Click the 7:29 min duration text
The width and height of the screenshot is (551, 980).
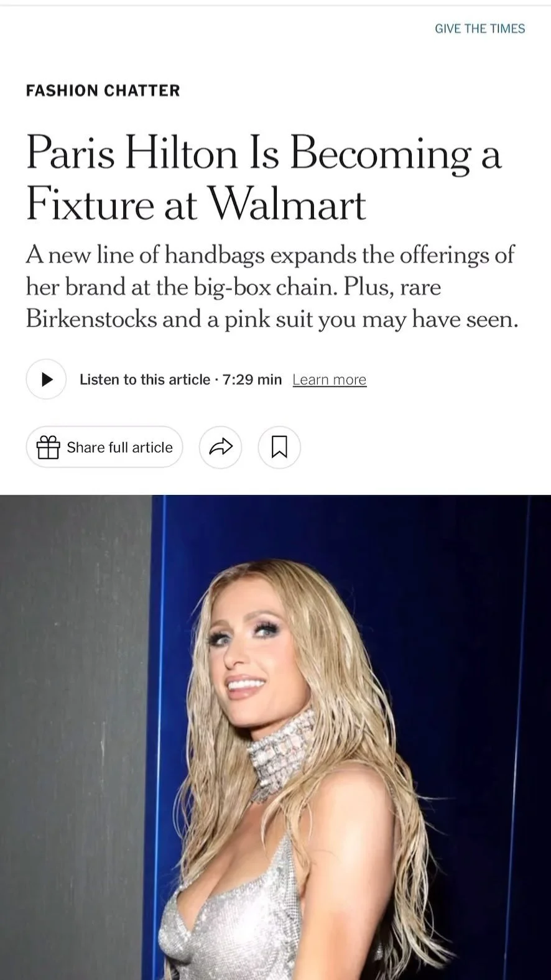[252, 379]
